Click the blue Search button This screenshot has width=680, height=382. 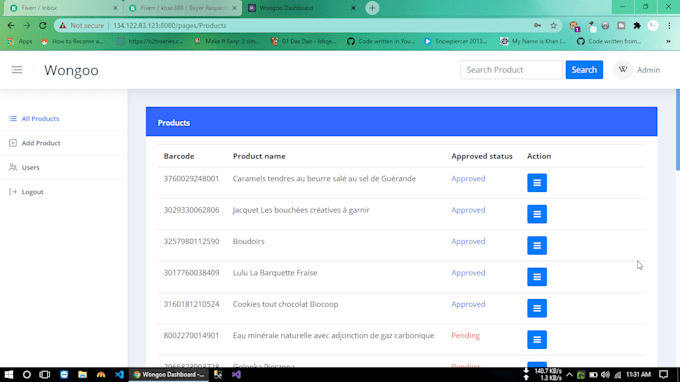pos(584,70)
